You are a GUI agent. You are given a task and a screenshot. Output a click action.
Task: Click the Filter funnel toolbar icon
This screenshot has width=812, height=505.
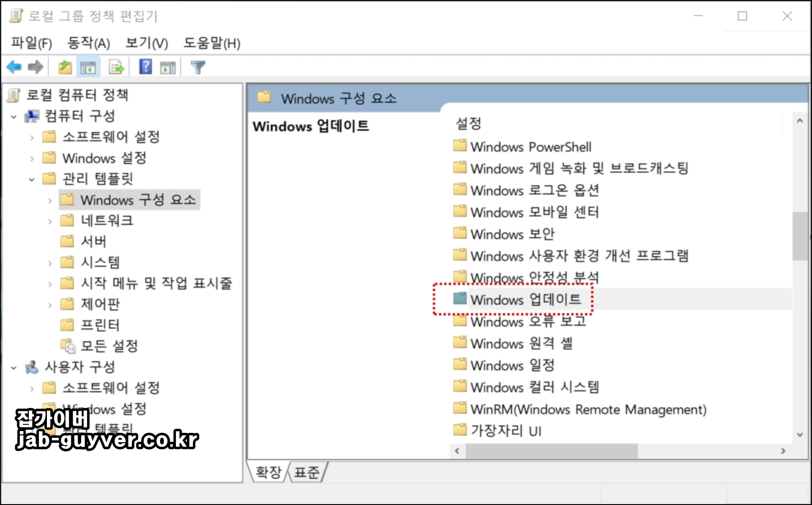click(198, 68)
